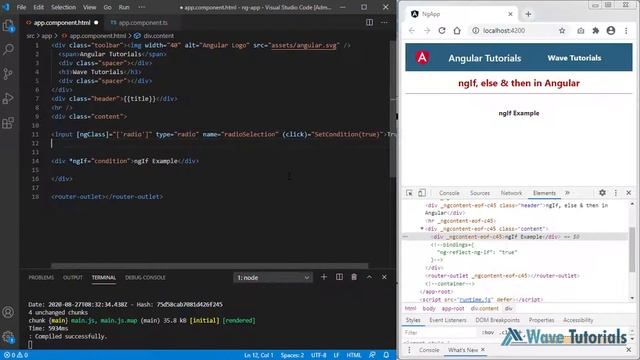Split the terminal panel

pyautogui.click(x=339, y=277)
